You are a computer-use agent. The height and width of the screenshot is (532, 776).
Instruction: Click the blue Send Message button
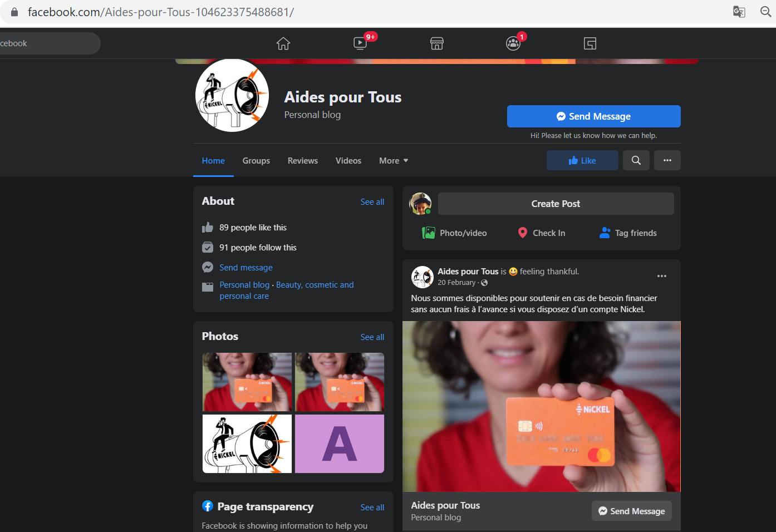(594, 116)
